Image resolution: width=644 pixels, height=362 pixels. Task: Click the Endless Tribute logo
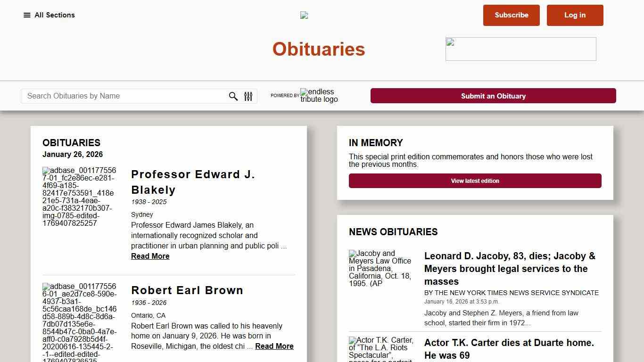319,96
